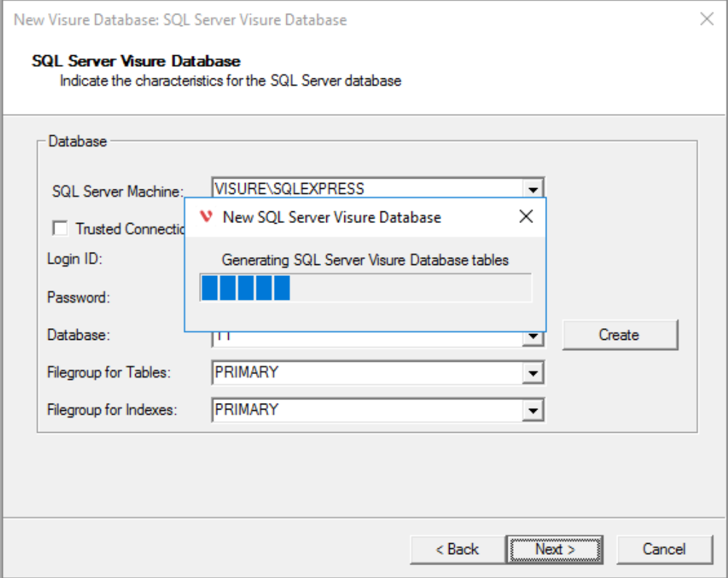Open the SQL Server Machine dropdown arrow
728x578 pixels.
[x=533, y=188]
